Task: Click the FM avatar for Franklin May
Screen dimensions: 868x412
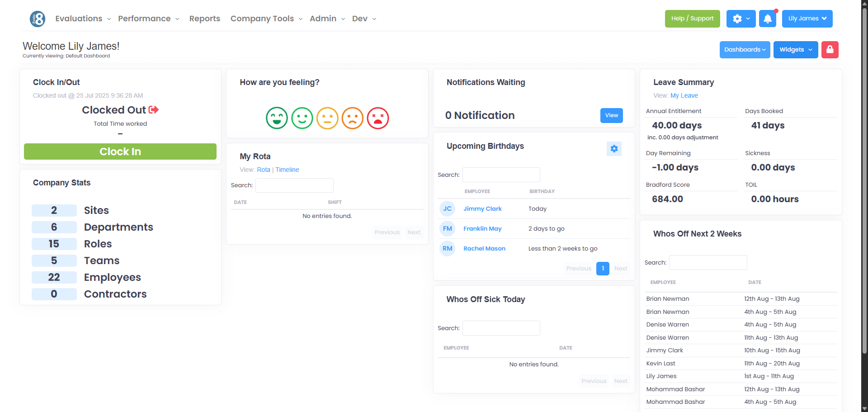Action: tap(447, 228)
